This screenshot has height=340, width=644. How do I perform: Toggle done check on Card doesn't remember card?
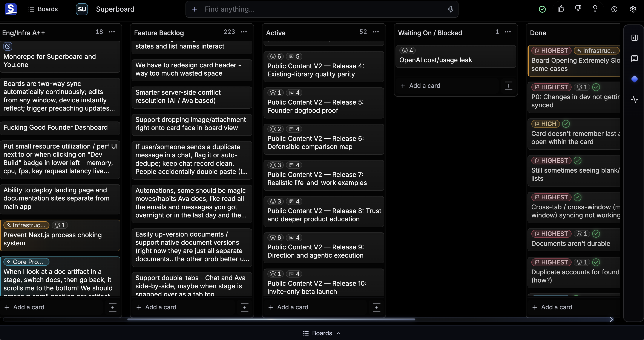(566, 124)
